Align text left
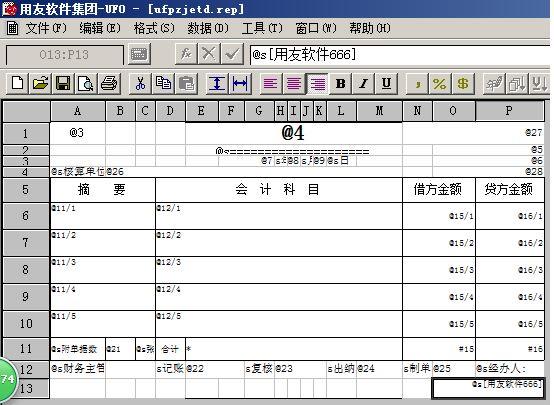 271,84
